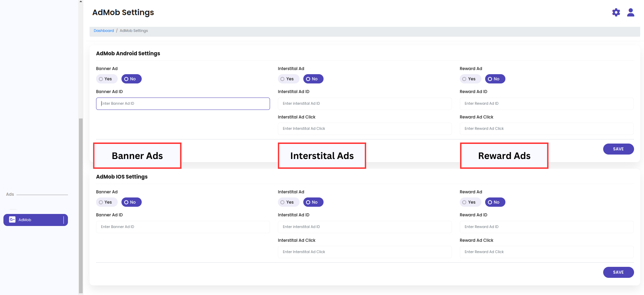Select Yes for Android Banner Ad
The width and height of the screenshot is (644, 295).
click(106, 79)
